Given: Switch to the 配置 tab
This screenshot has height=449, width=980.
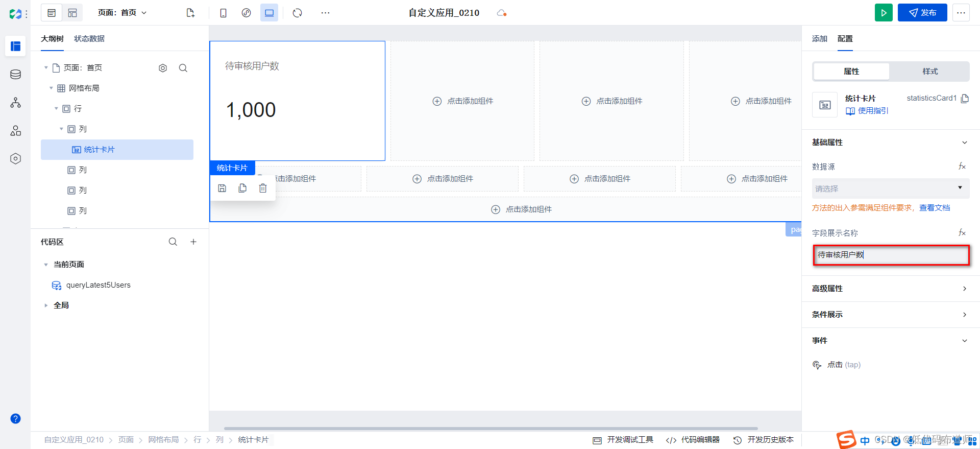Looking at the screenshot, I should point(845,39).
